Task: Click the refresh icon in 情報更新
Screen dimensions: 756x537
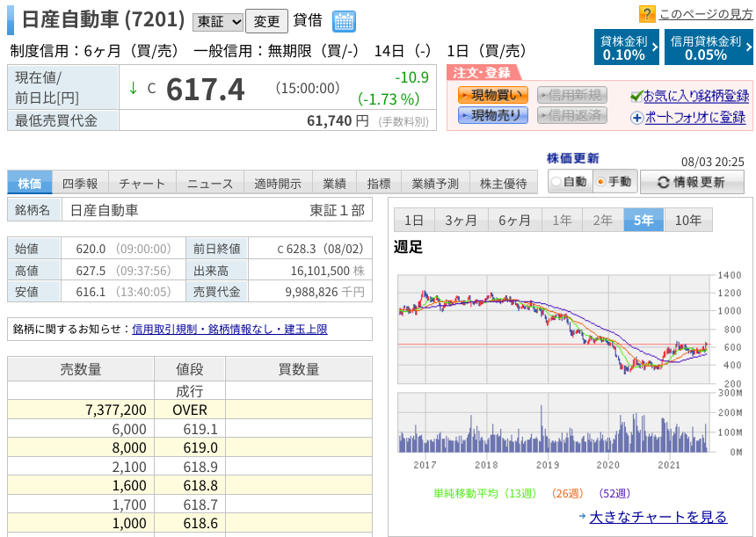Action: coord(664,182)
